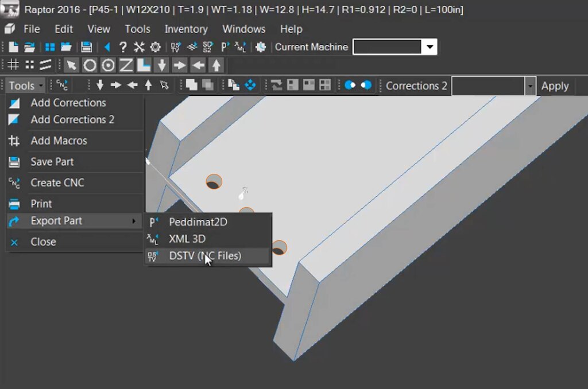
Task: Click the Create CNC toolbar icon beside Tools
Action: [x=61, y=85]
